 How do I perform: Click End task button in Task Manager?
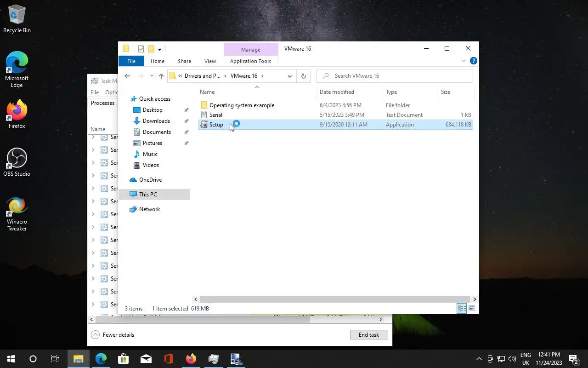[x=369, y=335]
